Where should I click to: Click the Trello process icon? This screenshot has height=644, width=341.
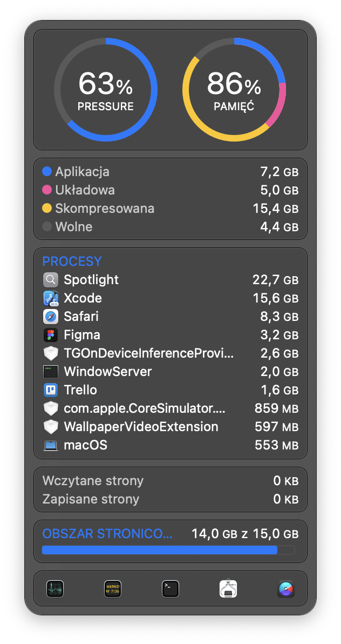tap(51, 390)
